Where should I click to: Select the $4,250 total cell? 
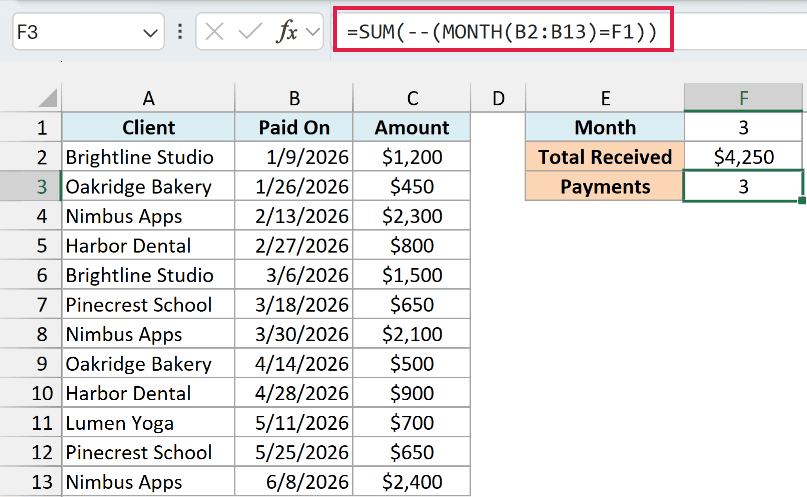(x=743, y=156)
